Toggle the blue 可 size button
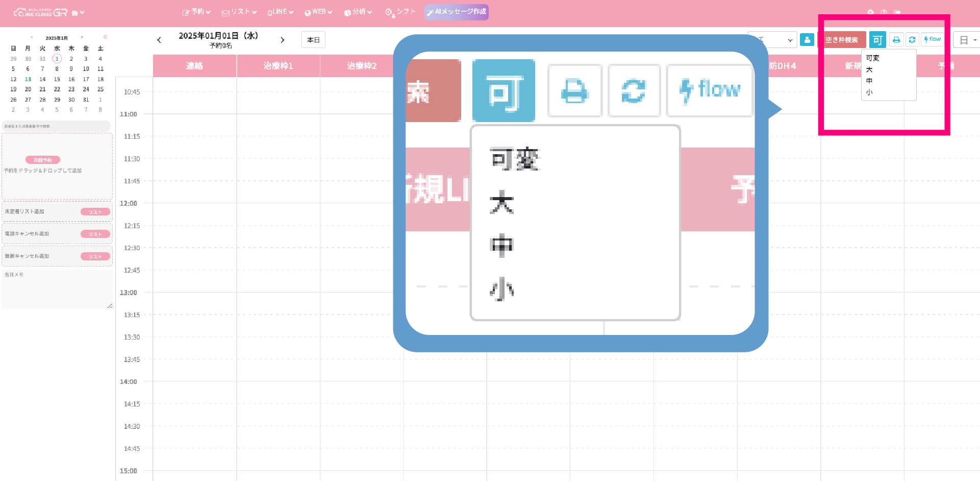 click(877, 40)
